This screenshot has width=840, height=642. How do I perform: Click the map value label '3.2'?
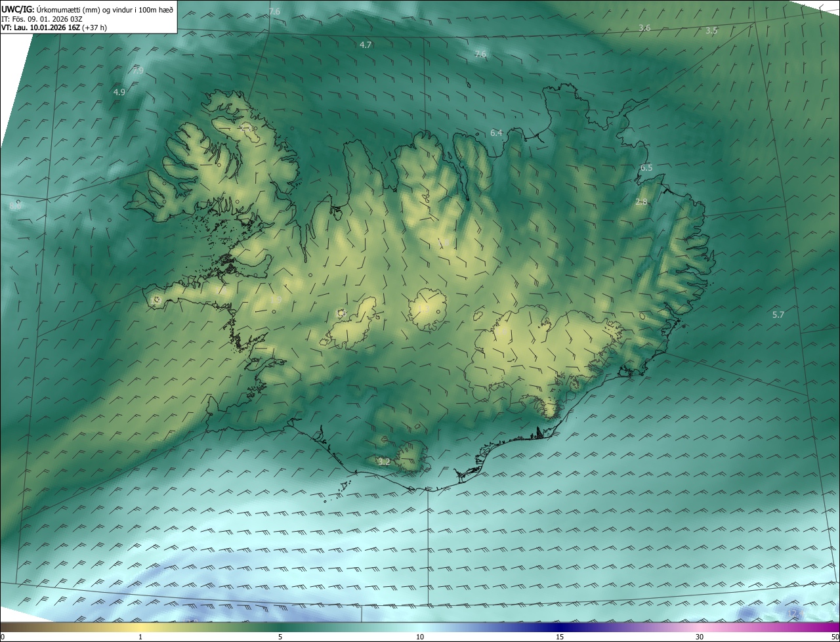point(385,462)
